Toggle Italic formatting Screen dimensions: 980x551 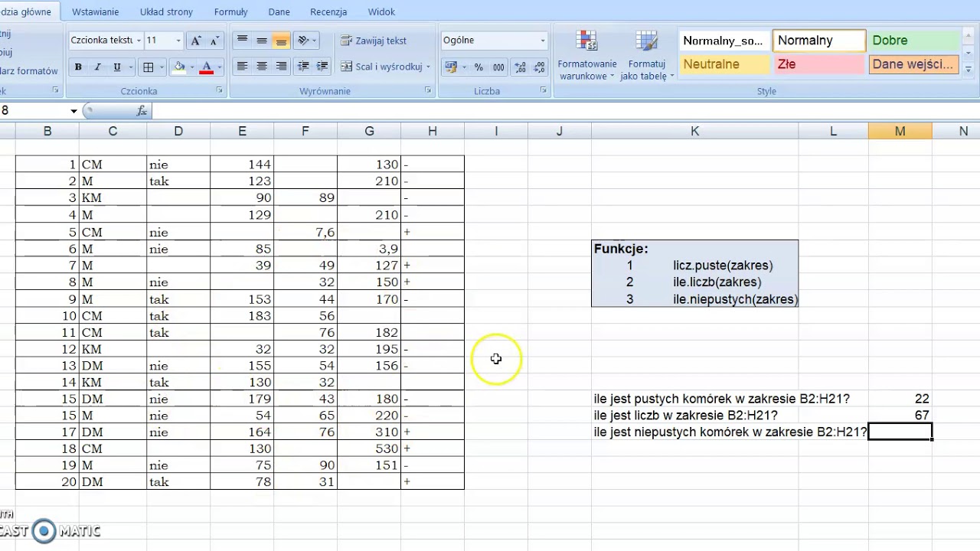click(x=97, y=67)
